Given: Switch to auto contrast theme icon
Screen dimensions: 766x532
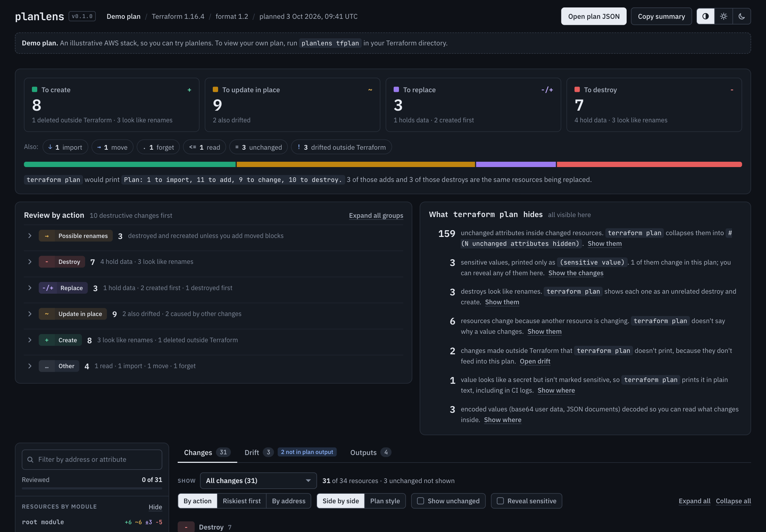Looking at the screenshot, I should [706, 16].
